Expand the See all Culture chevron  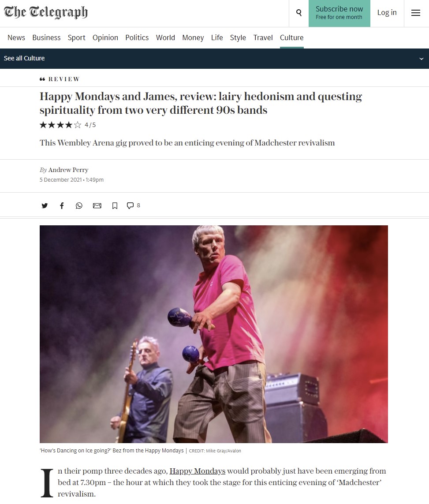pyautogui.click(x=422, y=59)
